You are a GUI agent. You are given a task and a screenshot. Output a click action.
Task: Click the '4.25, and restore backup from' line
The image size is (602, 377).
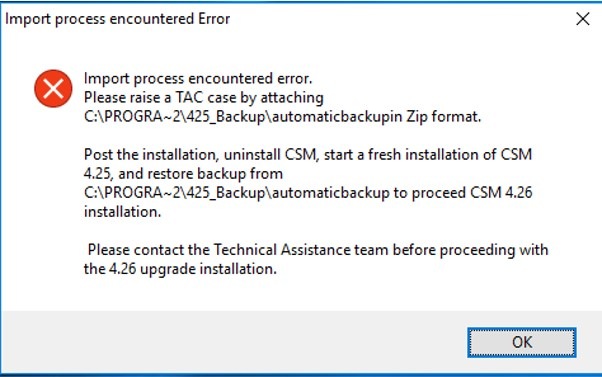(183, 174)
